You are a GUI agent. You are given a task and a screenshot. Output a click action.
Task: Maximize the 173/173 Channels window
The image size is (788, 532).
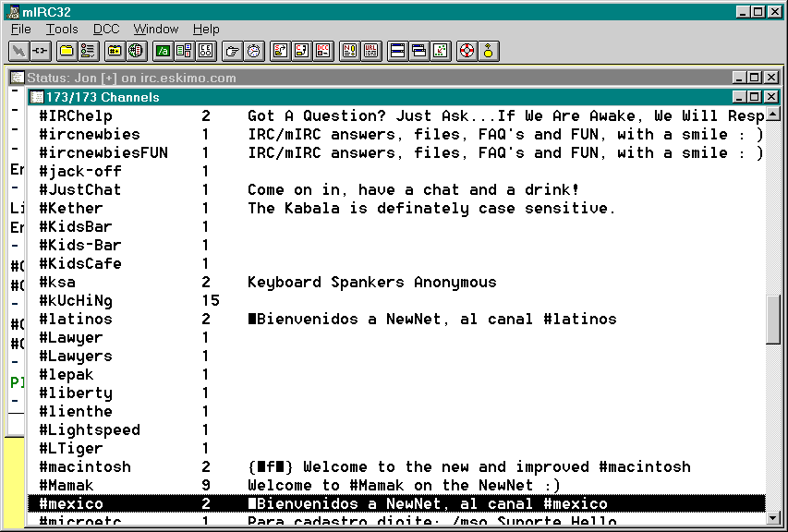click(755, 97)
